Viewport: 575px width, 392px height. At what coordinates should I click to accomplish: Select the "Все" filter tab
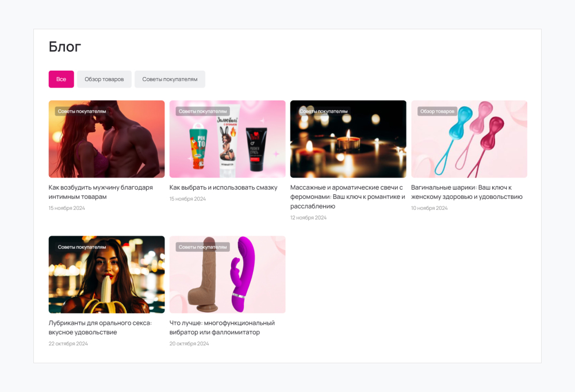click(61, 79)
